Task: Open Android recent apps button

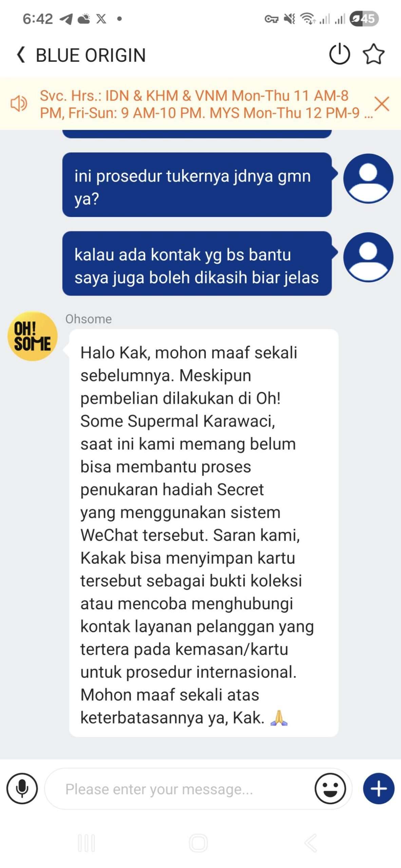Action: (87, 843)
